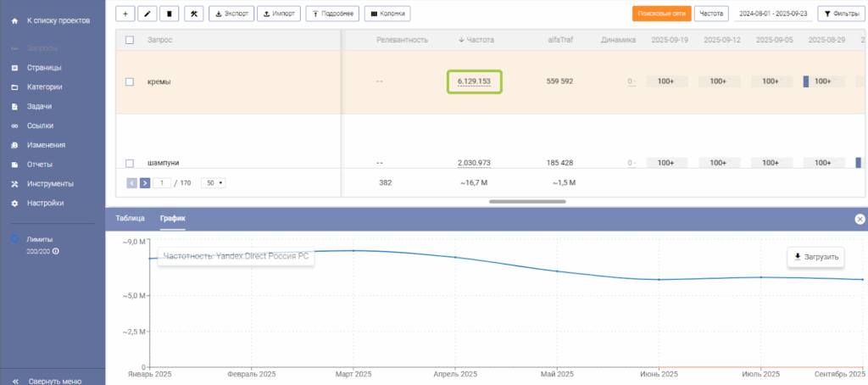Click the info icon beside Лимиты 200/200

pos(56,252)
